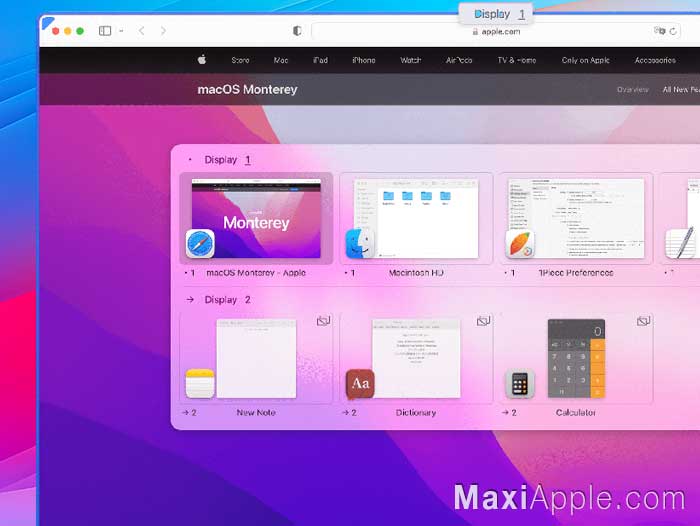Click the Safari compass app icon
Screen dimensions: 700x526
(x=200, y=244)
